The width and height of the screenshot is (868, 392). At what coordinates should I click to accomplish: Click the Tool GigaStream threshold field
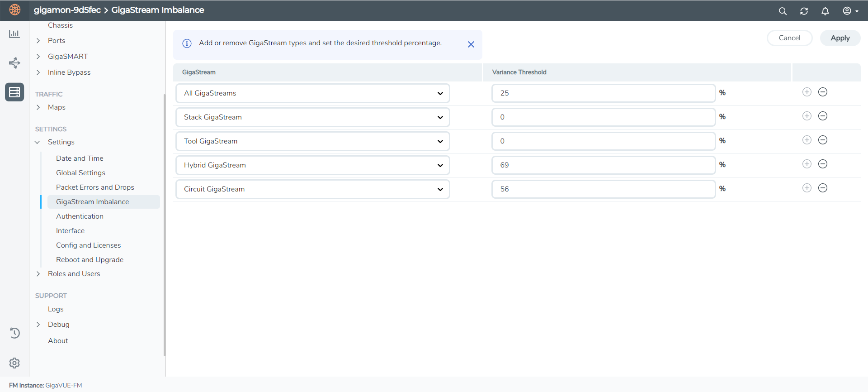click(603, 141)
